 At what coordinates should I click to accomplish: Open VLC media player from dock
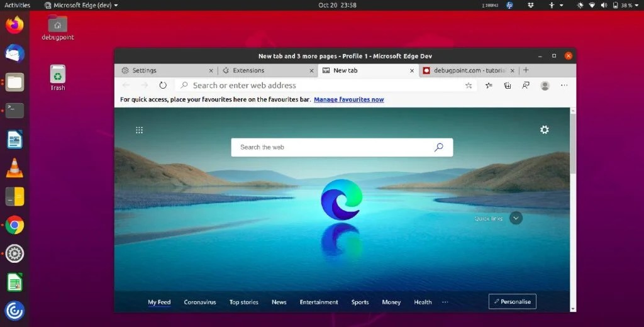coord(14,168)
